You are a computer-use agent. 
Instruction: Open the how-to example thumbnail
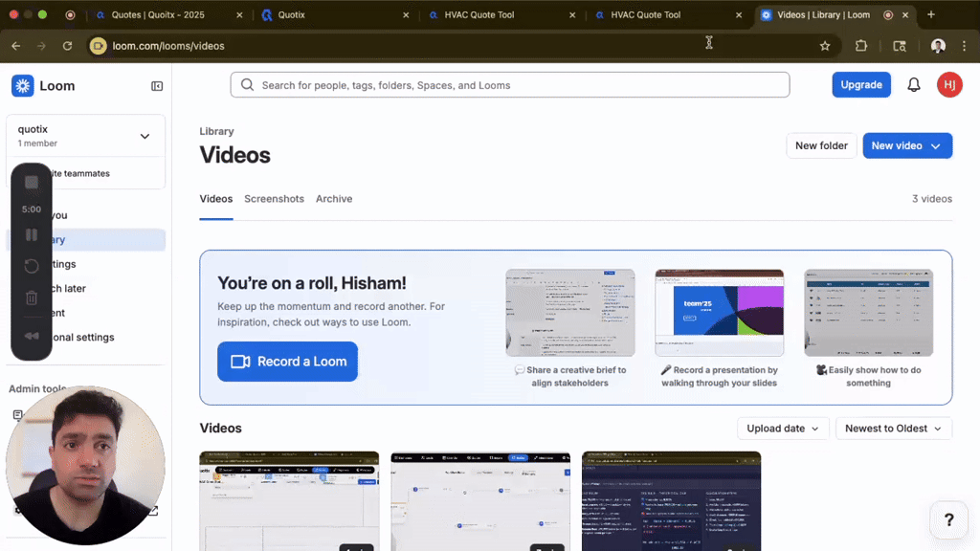point(868,313)
